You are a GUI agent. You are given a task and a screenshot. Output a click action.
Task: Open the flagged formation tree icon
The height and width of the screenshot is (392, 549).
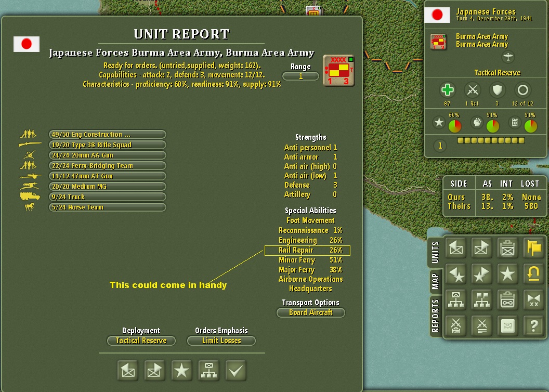click(x=482, y=300)
